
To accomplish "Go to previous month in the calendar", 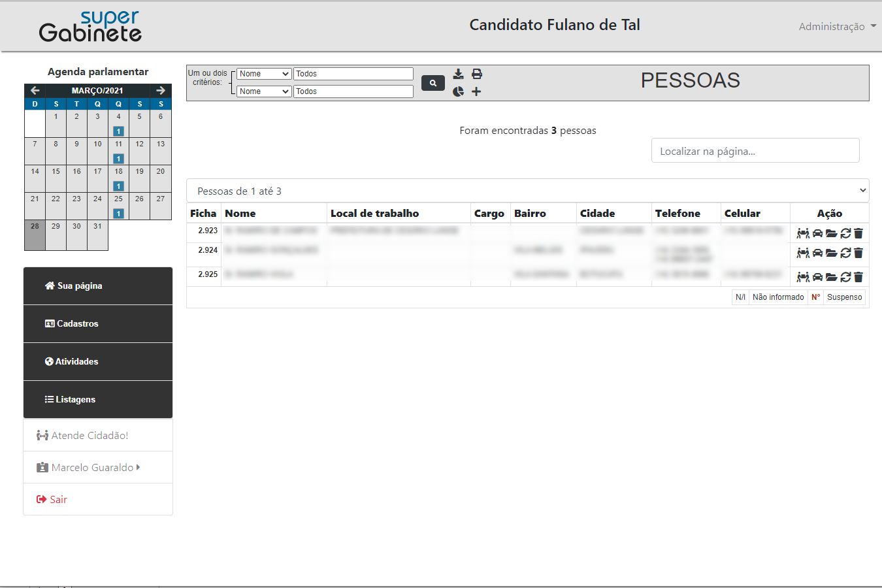I will pos(35,91).
